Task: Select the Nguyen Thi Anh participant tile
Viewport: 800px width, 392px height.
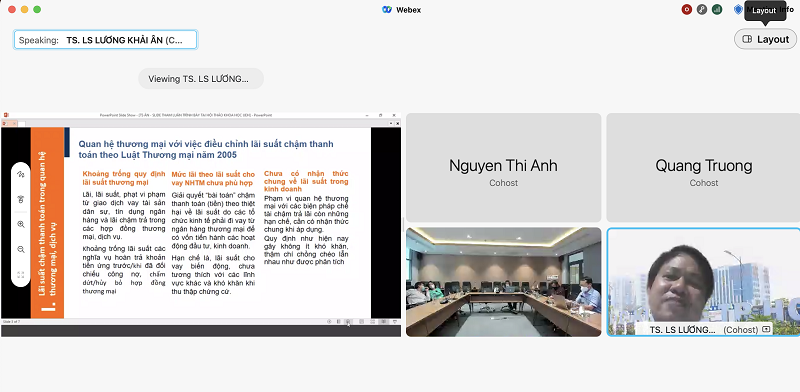Action: [504, 167]
